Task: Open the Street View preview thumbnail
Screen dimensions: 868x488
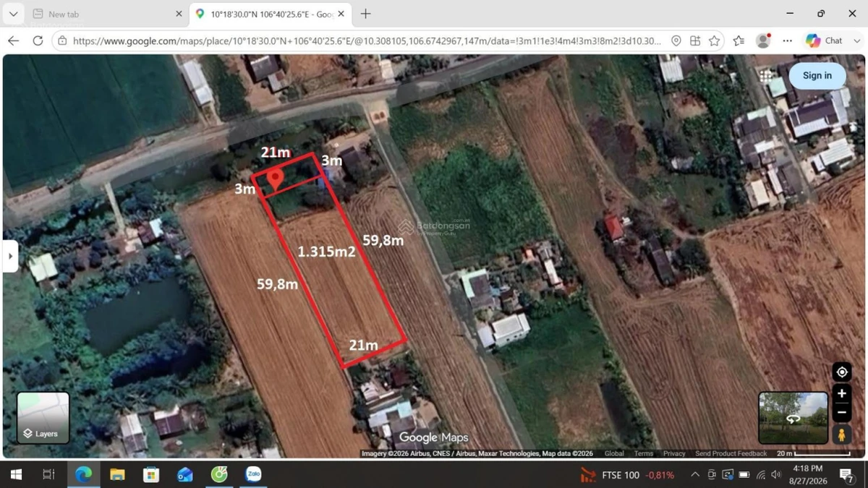Action: pyautogui.click(x=793, y=417)
